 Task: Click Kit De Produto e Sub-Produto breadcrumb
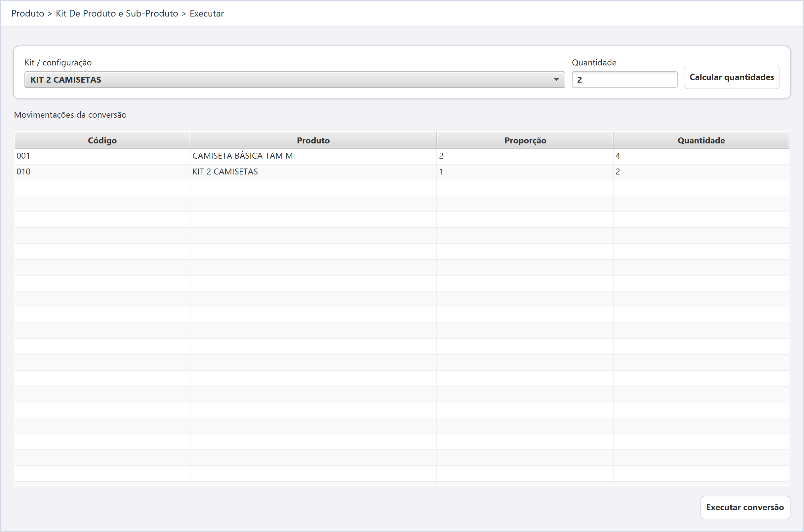click(x=117, y=13)
